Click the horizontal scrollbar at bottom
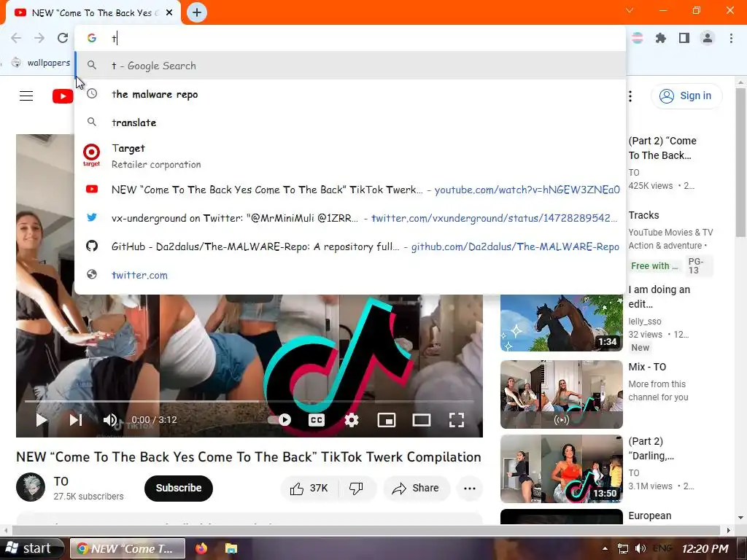This screenshot has width=747, height=560. point(366,530)
